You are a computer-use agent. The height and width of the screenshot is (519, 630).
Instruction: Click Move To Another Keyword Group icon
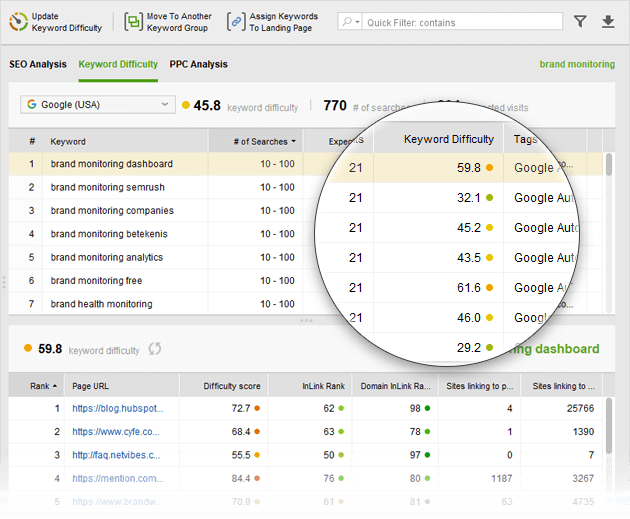pos(133,21)
